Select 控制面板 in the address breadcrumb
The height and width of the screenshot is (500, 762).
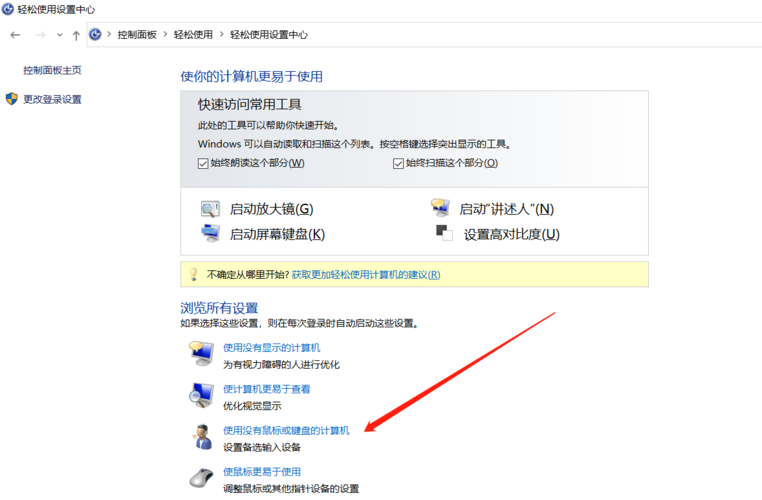pyautogui.click(x=137, y=35)
